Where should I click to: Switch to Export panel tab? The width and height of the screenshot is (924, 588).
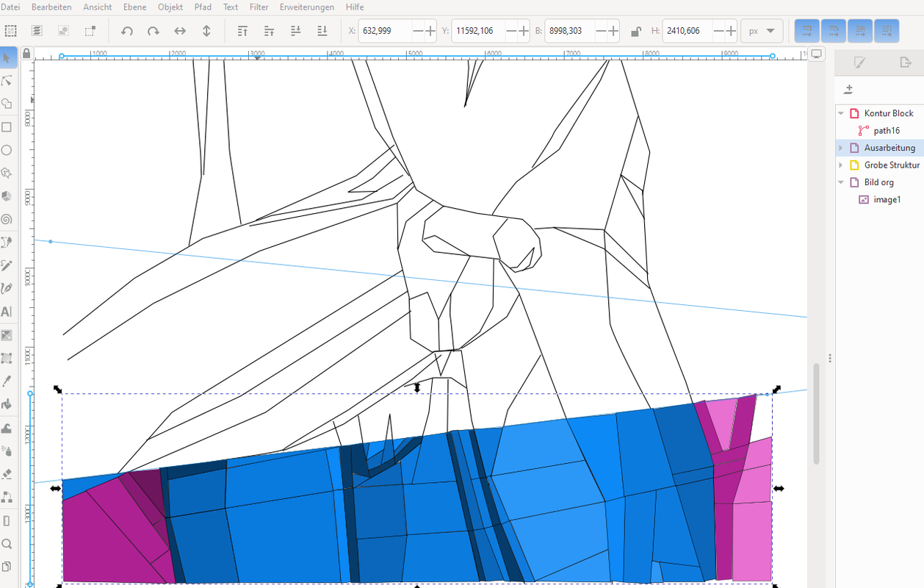[905, 63]
